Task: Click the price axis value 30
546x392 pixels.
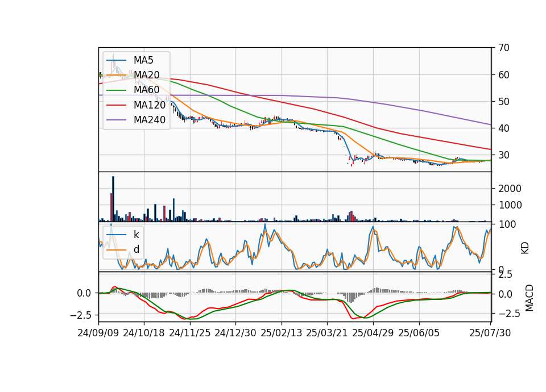Action: pos(503,155)
